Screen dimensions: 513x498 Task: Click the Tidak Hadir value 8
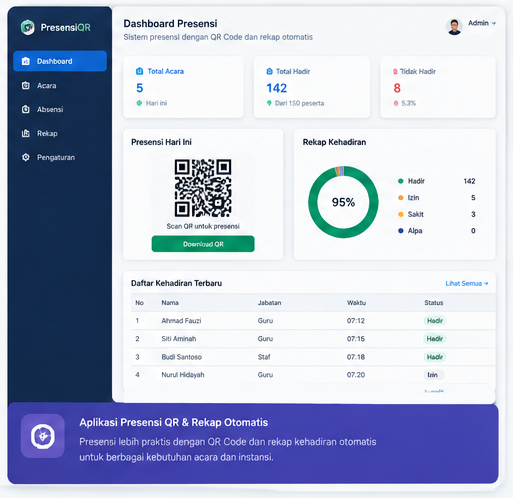[397, 88]
